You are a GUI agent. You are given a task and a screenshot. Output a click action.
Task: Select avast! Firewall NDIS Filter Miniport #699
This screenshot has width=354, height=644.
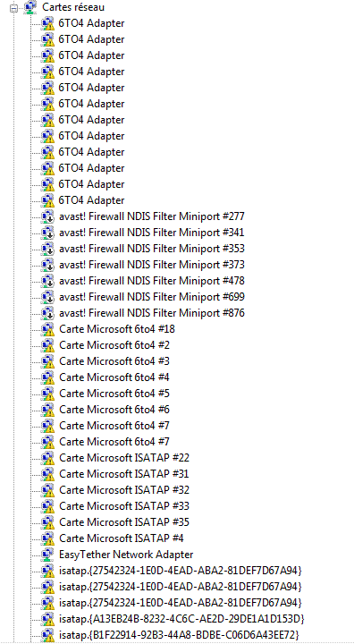coord(152,297)
